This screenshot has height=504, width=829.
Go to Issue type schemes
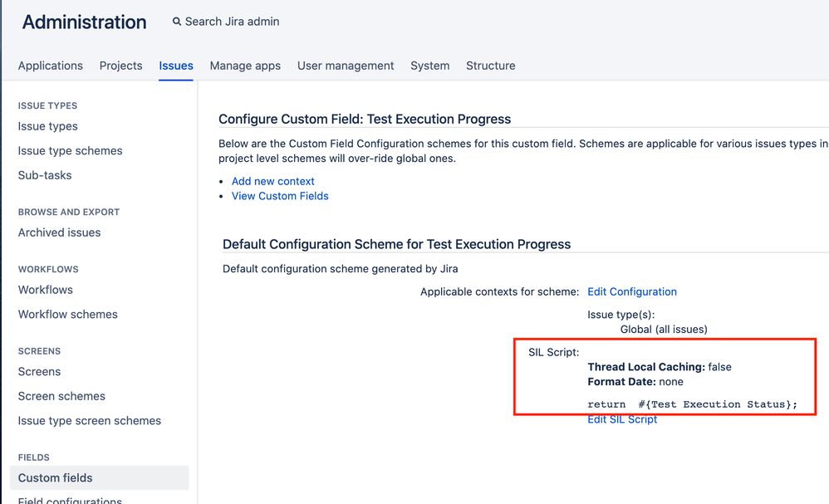point(70,150)
